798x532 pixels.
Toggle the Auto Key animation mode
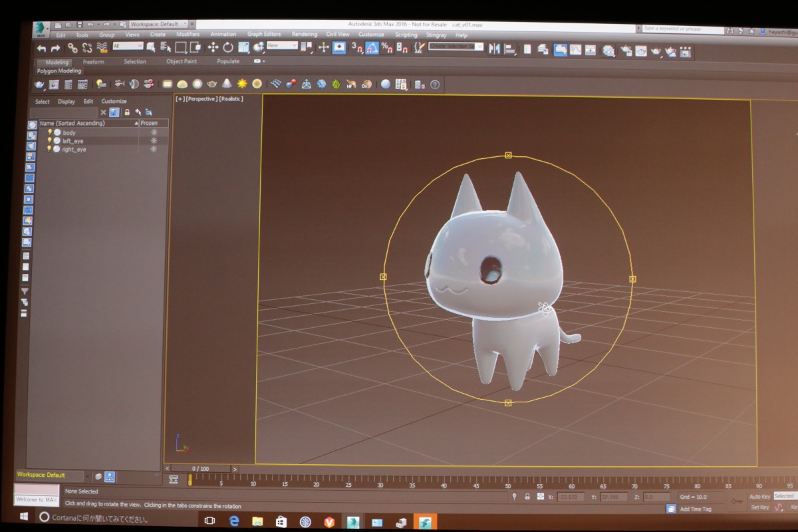click(x=759, y=496)
